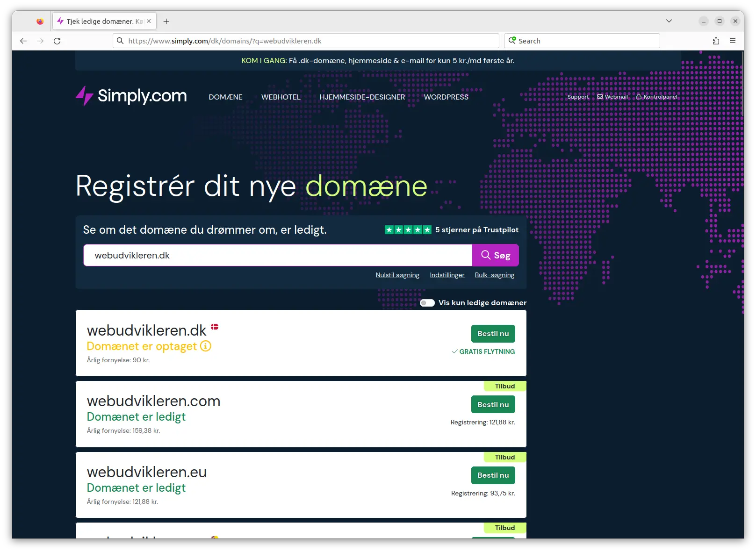Reload the page with the refresh icon

(x=57, y=41)
